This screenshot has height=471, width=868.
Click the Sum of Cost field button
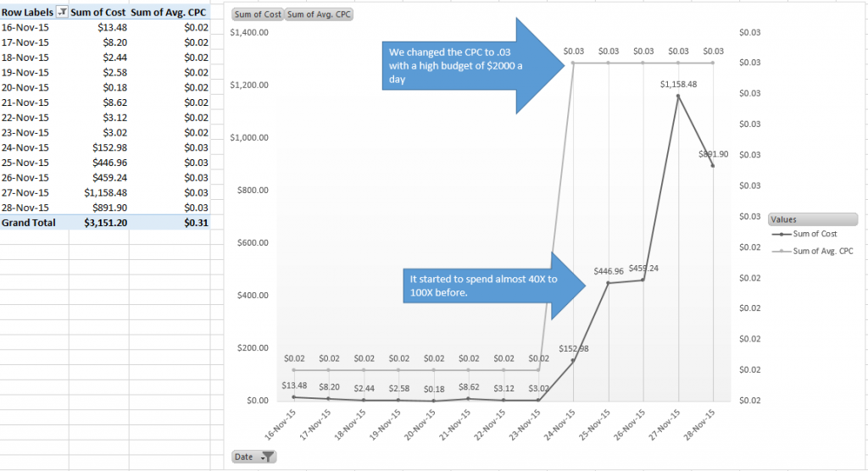258,14
